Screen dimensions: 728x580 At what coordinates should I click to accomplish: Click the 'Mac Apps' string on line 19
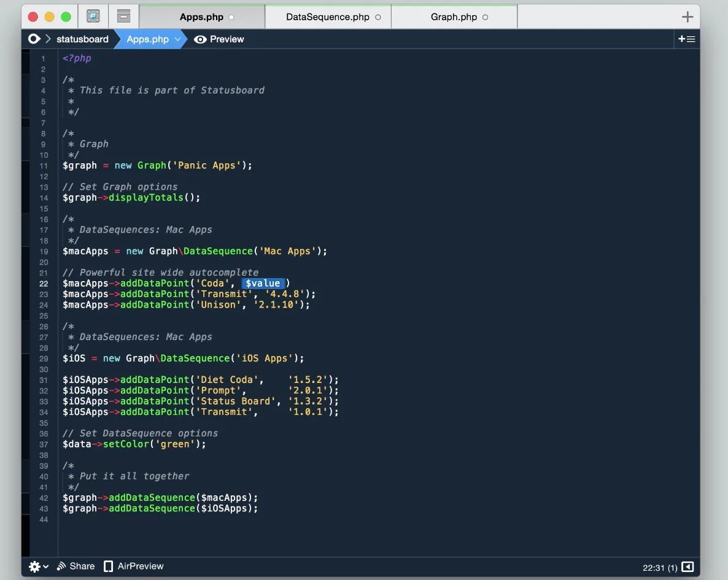coord(288,251)
